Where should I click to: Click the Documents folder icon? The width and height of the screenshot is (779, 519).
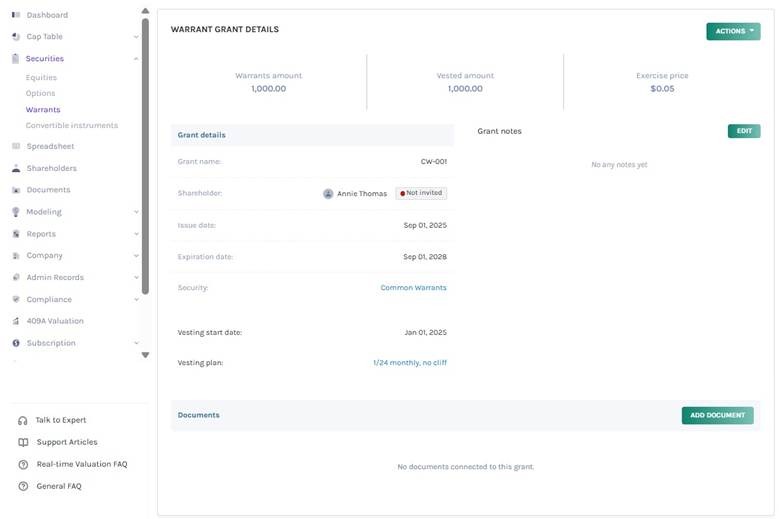point(16,190)
